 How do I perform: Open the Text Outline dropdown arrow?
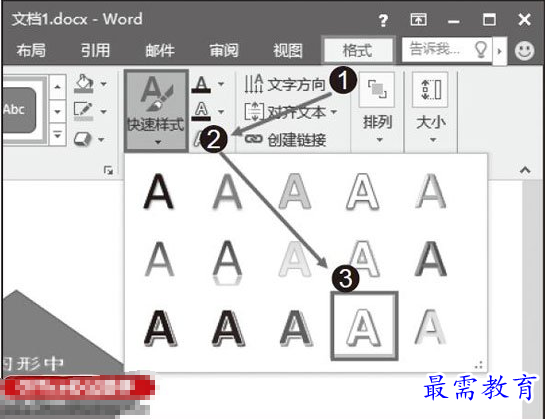click(x=221, y=112)
